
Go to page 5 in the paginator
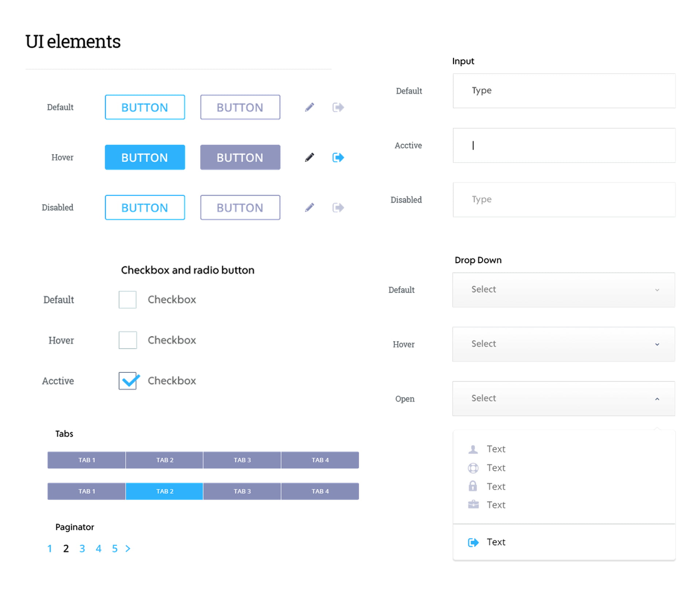[114, 548]
